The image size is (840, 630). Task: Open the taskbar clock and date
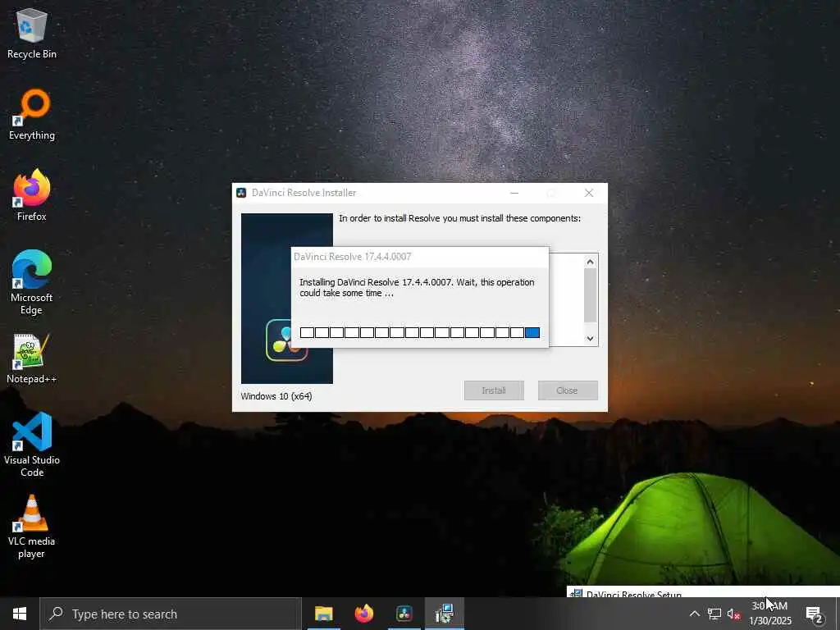(x=770, y=614)
